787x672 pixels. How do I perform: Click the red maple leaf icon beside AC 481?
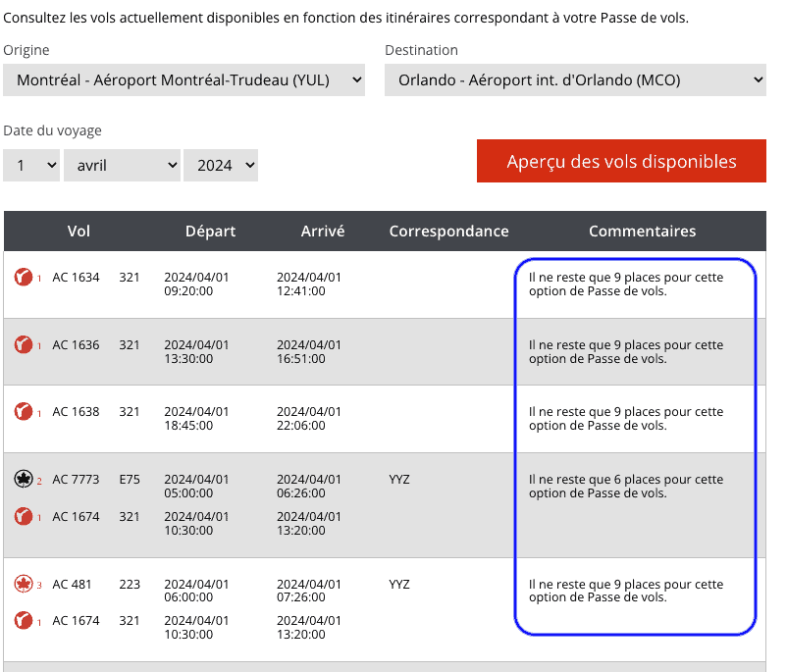point(24,585)
